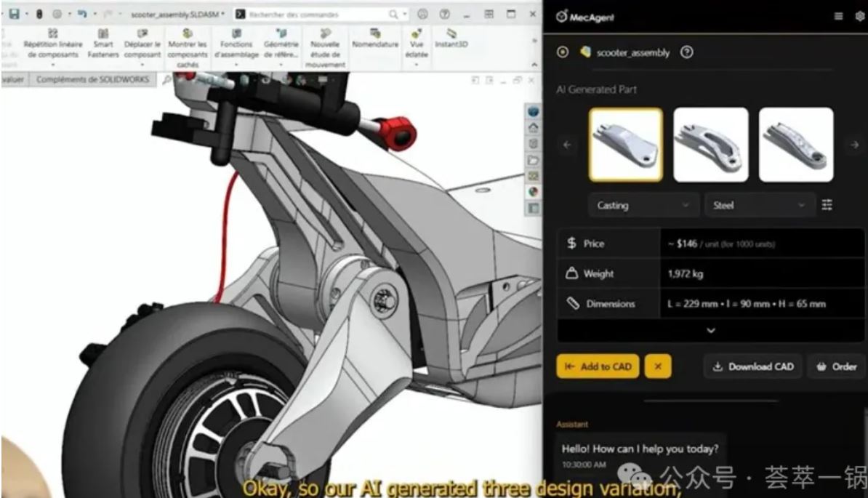Open the MecAgent hamburger menu
The height and width of the screenshot is (498, 868).
click(x=838, y=16)
